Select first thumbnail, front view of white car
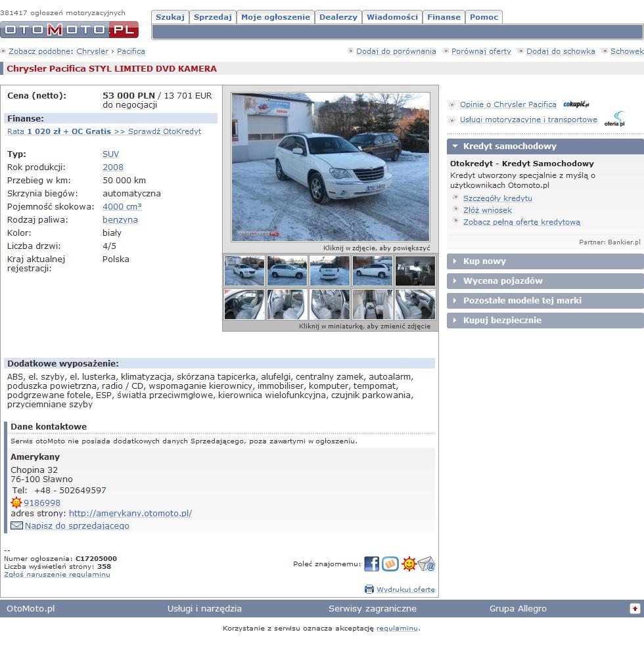The width and height of the screenshot is (644, 645). (244, 271)
